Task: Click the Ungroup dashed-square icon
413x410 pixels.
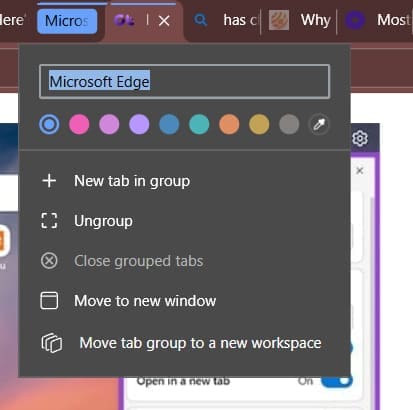Action: tap(49, 221)
